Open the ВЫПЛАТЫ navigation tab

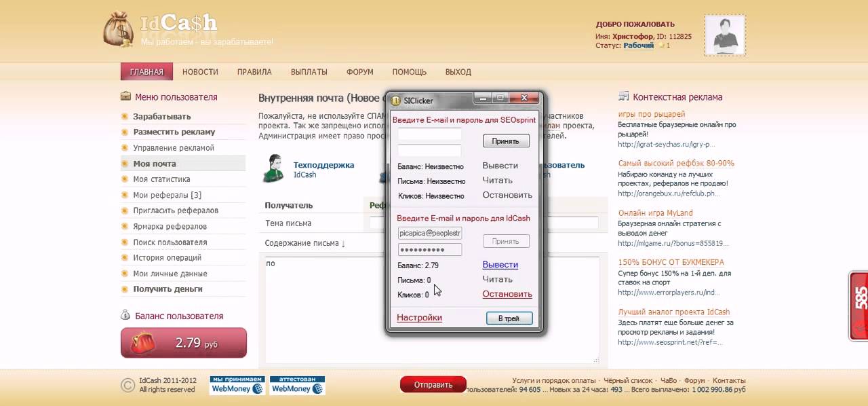(309, 71)
